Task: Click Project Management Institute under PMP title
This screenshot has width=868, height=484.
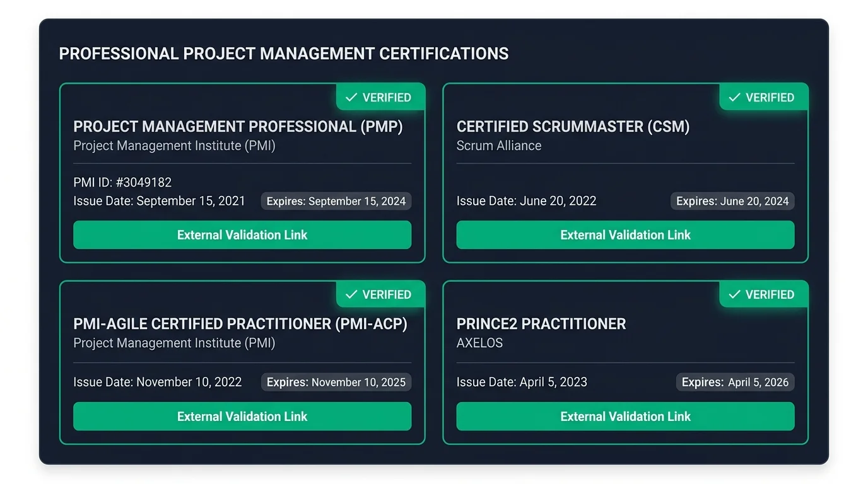Action: tap(174, 146)
